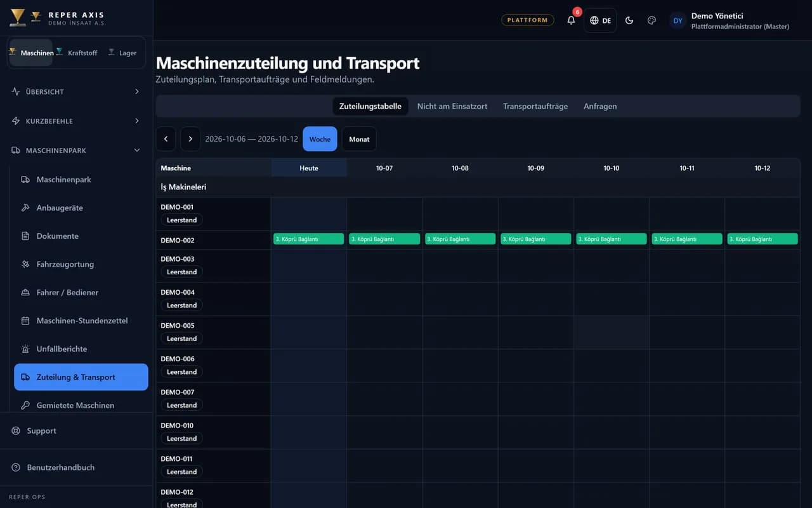Image resolution: width=812 pixels, height=508 pixels.
Task: Go to the previous week arrow
Action: coord(166,139)
